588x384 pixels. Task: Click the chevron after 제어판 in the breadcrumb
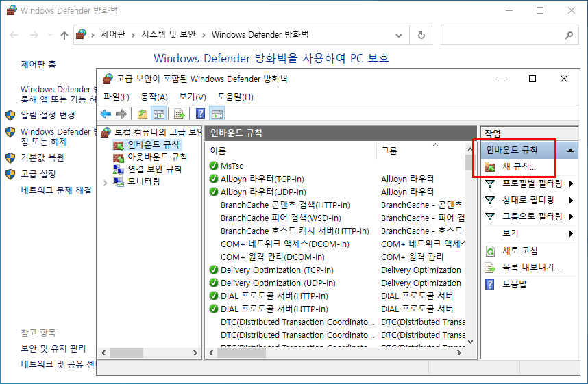[133, 35]
